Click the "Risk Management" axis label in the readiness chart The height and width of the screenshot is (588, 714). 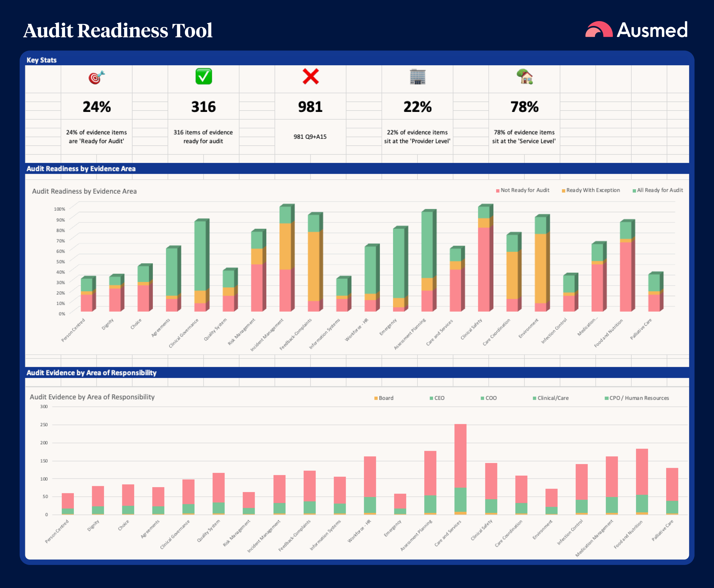pos(241,332)
